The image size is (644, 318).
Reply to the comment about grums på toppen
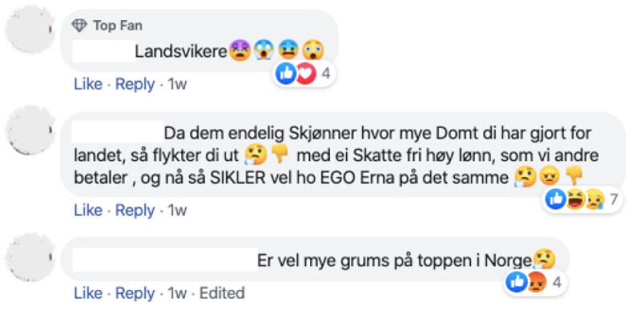(x=135, y=293)
